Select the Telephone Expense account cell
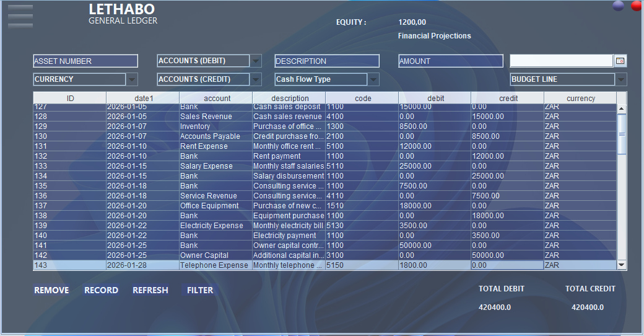 (x=216, y=265)
